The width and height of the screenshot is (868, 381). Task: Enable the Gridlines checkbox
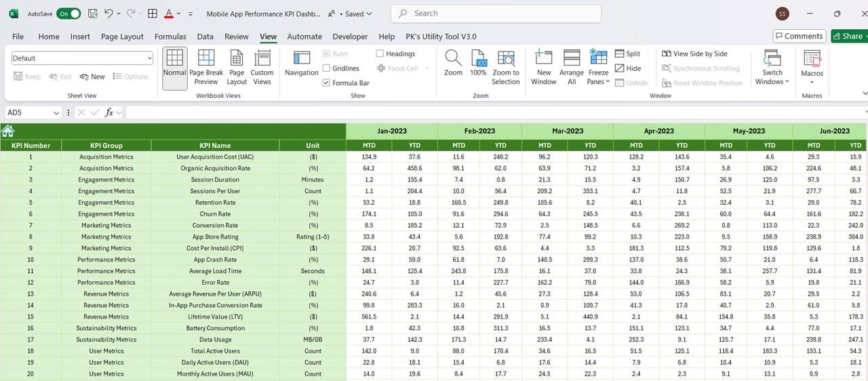[x=327, y=68]
